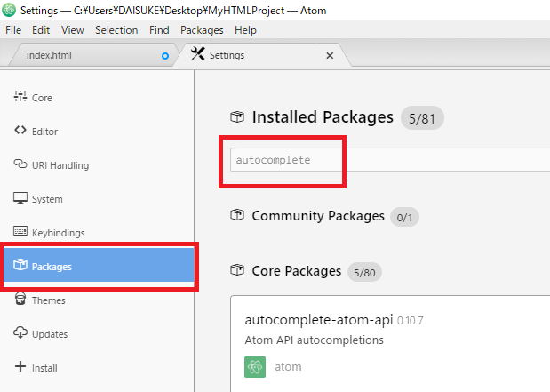Click the version number 0.10.7
The width and height of the screenshot is (550, 392).
point(410,320)
